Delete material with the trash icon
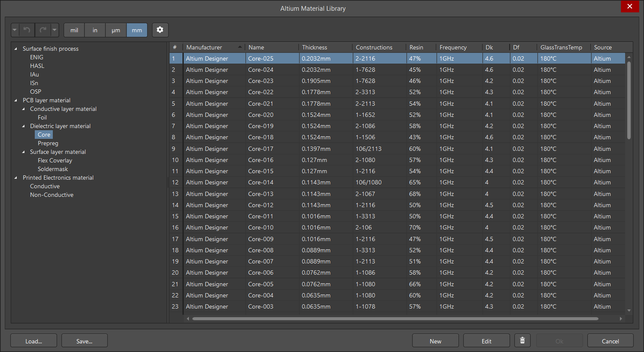 coord(522,341)
